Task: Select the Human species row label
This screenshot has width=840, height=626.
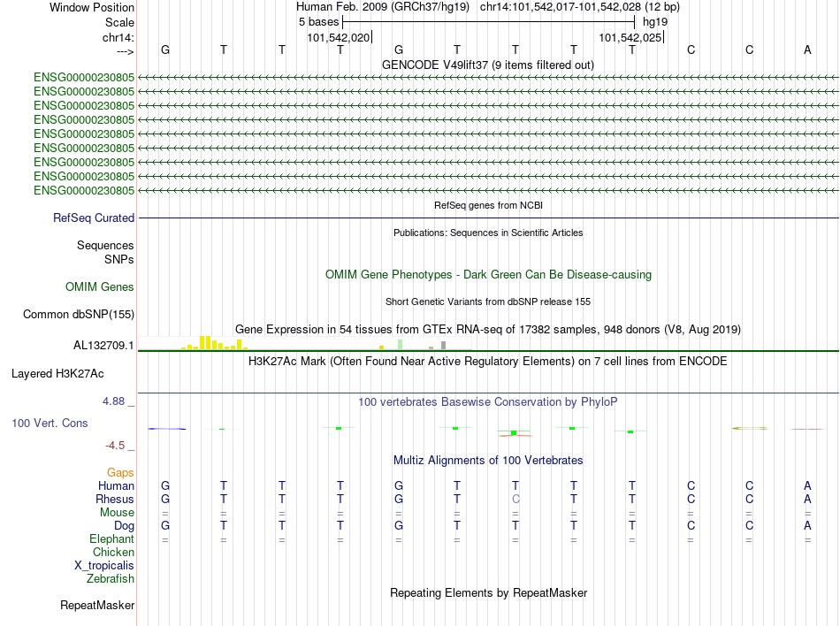Action: tap(116, 485)
